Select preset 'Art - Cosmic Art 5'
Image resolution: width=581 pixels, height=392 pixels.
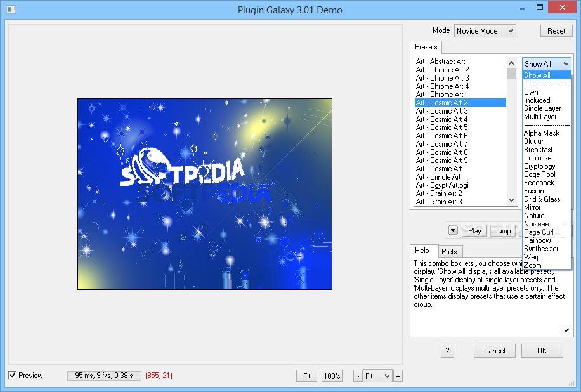pyautogui.click(x=460, y=127)
